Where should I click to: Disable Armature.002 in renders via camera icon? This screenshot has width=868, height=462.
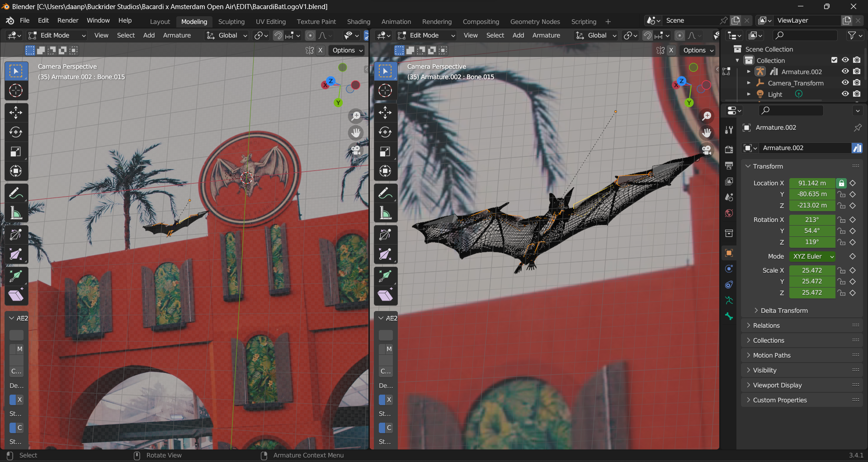pos(857,71)
